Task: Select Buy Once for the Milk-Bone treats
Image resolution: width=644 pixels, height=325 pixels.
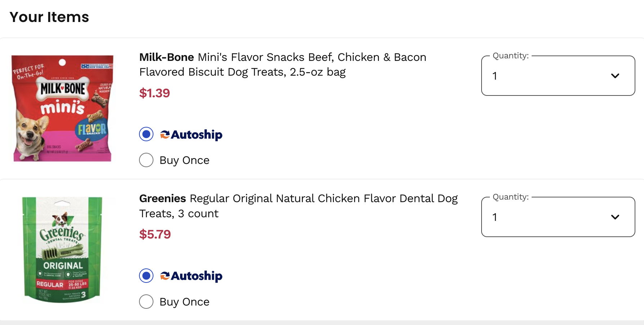Action: click(x=146, y=160)
